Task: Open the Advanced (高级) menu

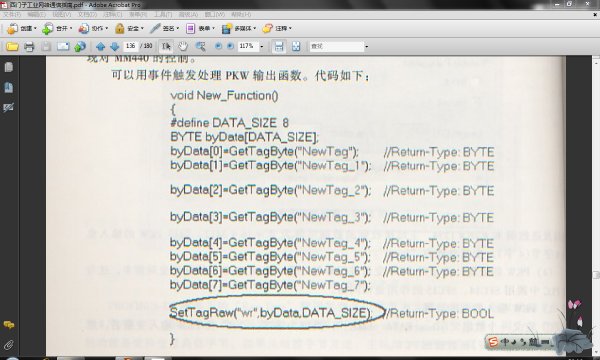Action: [188, 15]
